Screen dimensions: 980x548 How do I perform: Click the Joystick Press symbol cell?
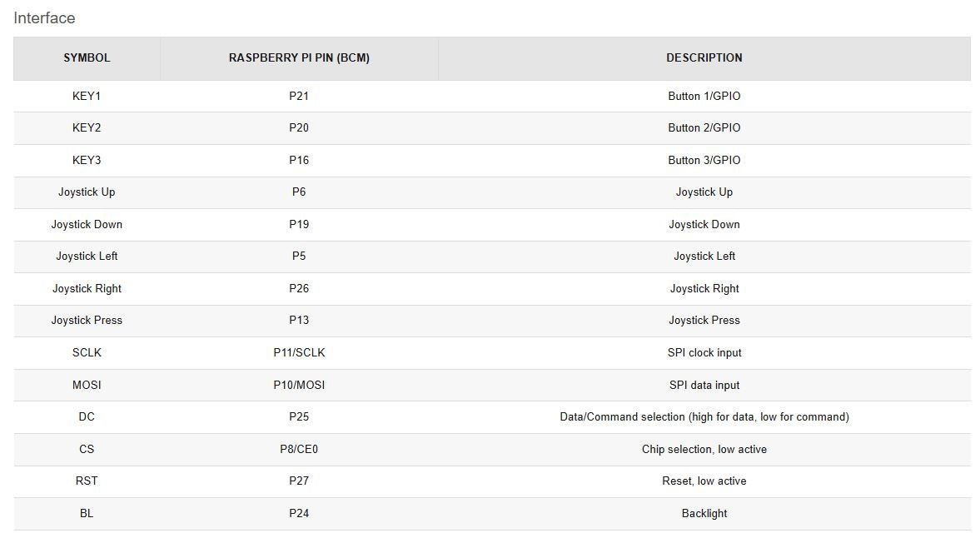[x=87, y=320]
